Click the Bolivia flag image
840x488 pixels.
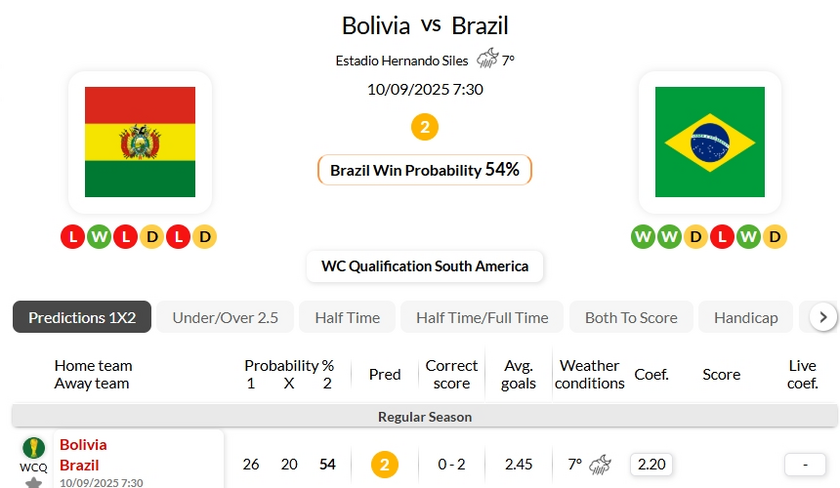140,141
